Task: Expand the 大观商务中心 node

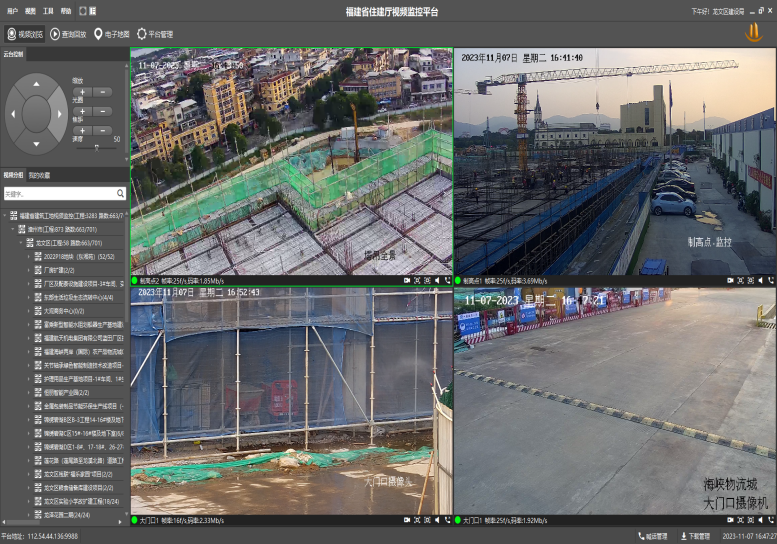Action: coord(29,311)
